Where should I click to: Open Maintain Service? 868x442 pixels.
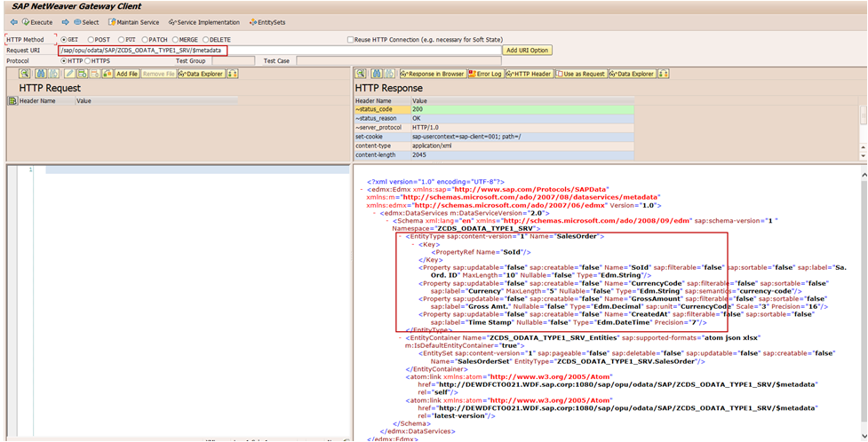pyautogui.click(x=133, y=22)
